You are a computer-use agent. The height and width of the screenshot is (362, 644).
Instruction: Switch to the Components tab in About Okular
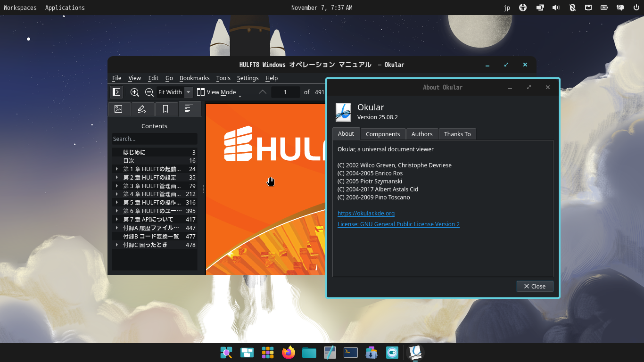coord(383,134)
